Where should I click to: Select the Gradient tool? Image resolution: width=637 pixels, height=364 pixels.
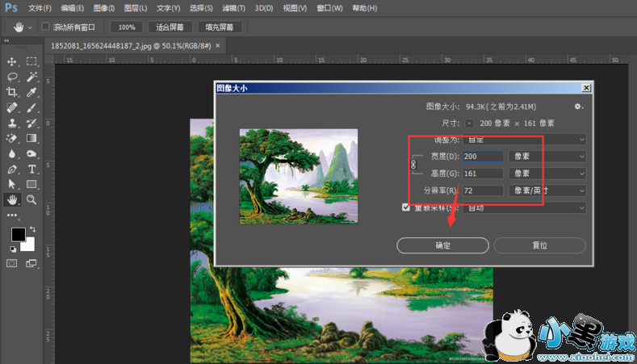pos(31,139)
